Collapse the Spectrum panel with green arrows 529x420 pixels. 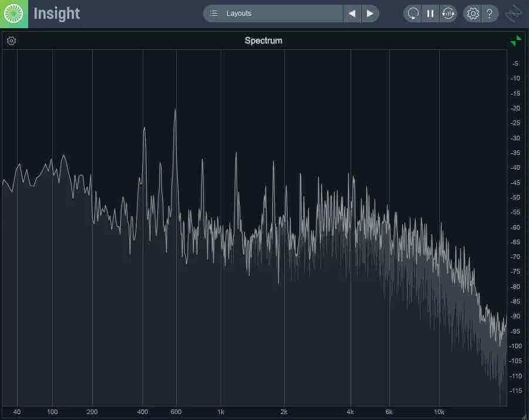tap(515, 41)
